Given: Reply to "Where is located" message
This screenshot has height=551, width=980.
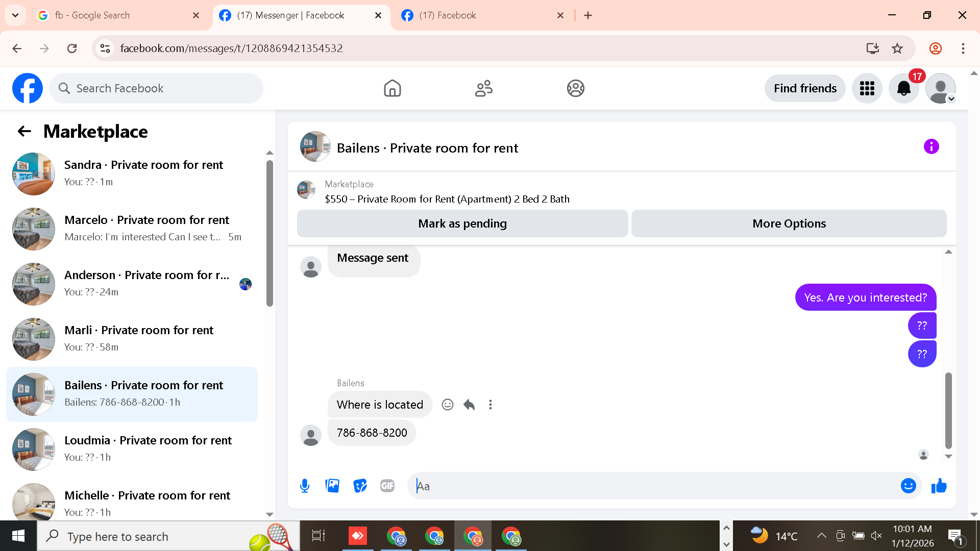Looking at the screenshot, I should (469, 405).
